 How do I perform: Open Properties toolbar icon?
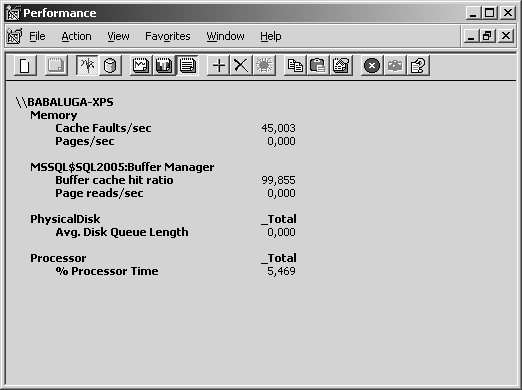click(x=341, y=65)
